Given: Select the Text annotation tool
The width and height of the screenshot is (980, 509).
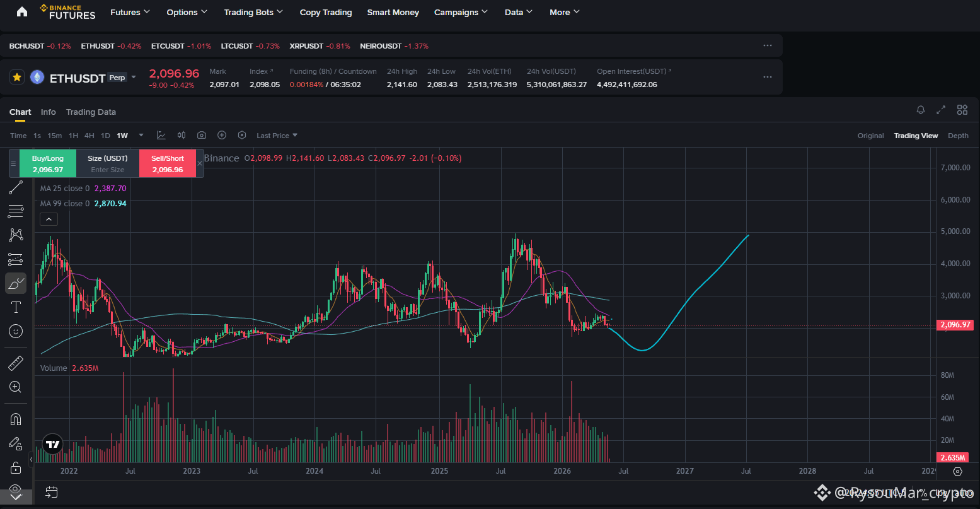Looking at the screenshot, I should (16, 307).
